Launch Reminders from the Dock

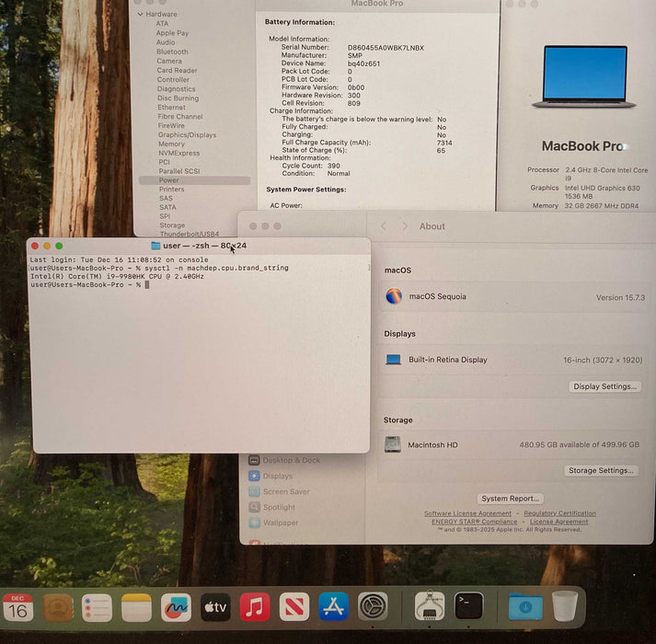click(97, 607)
